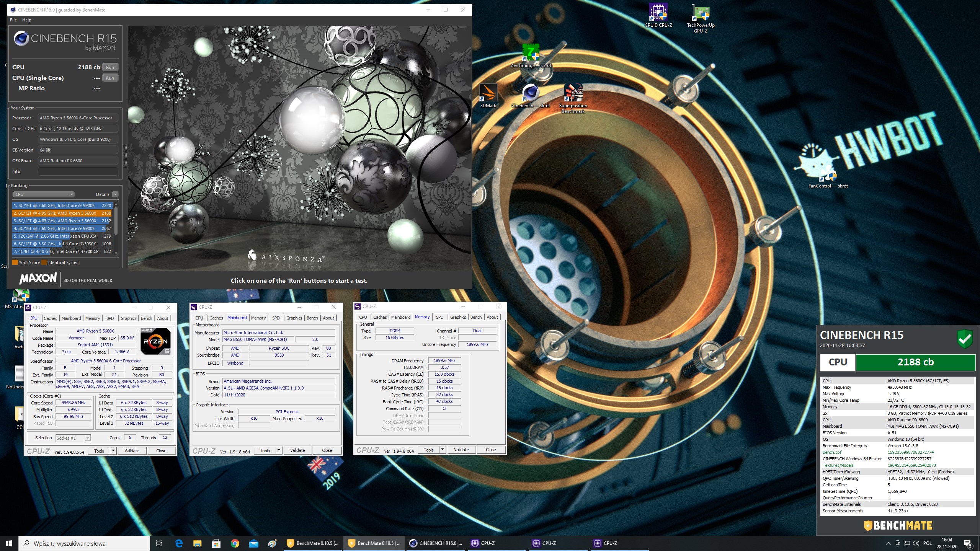
Task: Show hidden system tray icons
Action: click(888, 543)
